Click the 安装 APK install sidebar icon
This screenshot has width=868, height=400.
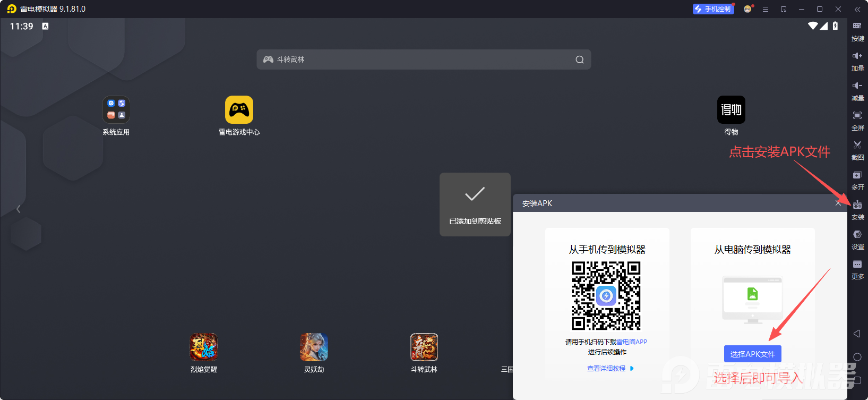coord(857,210)
